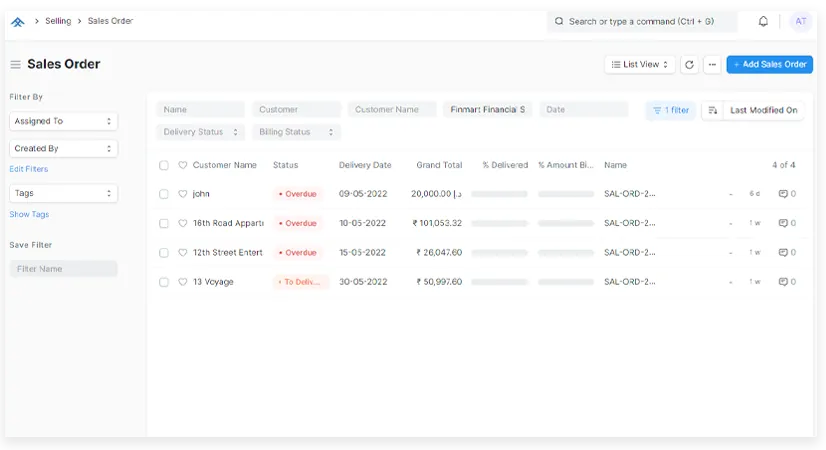Like the john sales order heart icon
The width and height of the screenshot is (826, 450).
(183, 194)
